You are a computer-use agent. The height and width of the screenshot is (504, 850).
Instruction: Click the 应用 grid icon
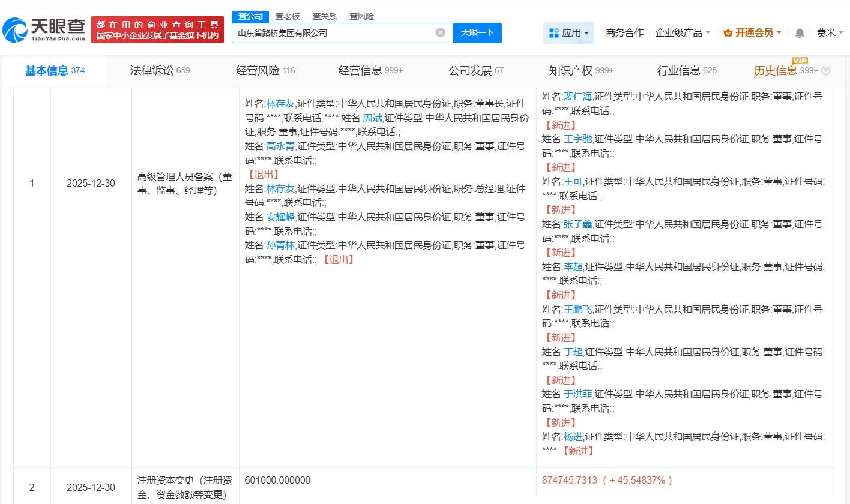pyautogui.click(x=553, y=33)
